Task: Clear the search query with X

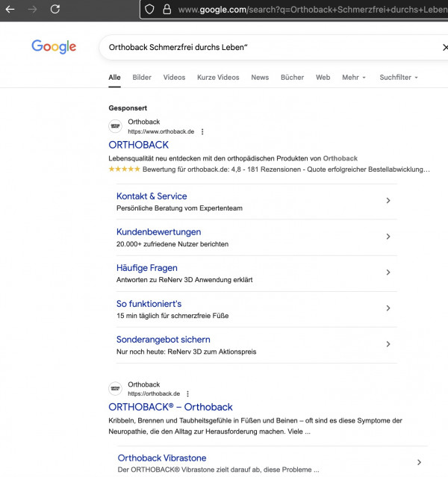Action: point(445,47)
